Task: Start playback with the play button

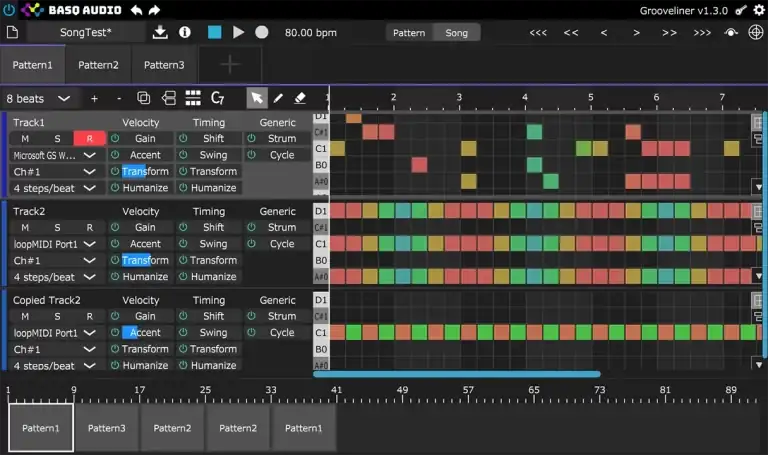Action: (239, 32)
